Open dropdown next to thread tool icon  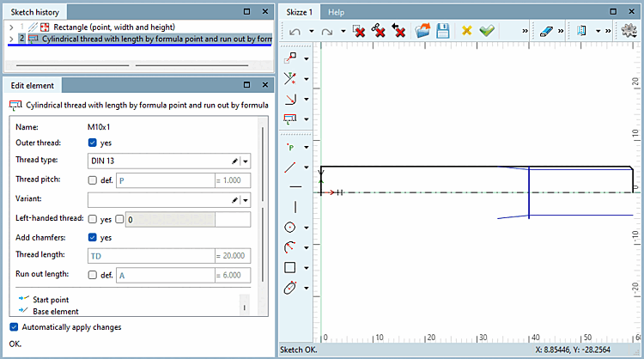tap(307, 119)
